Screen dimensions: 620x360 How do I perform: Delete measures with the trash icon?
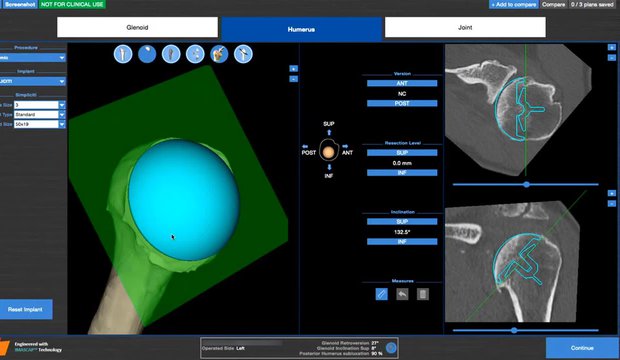(423, 294)
